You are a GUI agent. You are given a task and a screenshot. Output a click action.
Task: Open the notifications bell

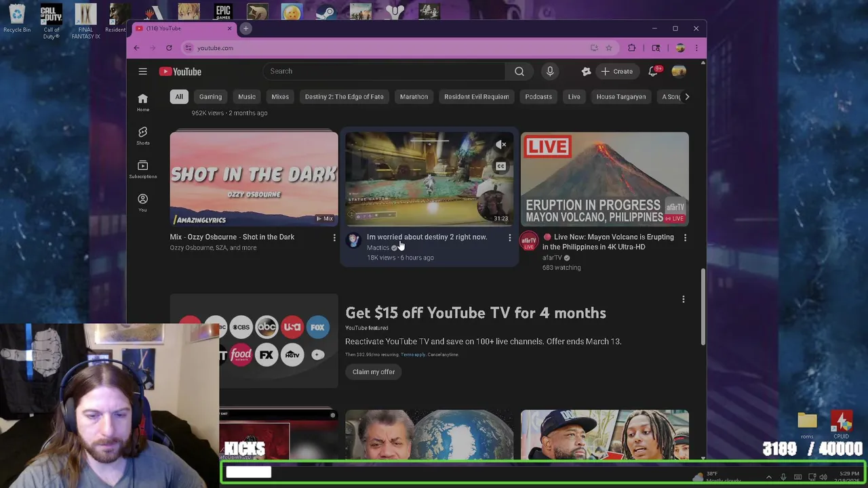tap(653, 71)
